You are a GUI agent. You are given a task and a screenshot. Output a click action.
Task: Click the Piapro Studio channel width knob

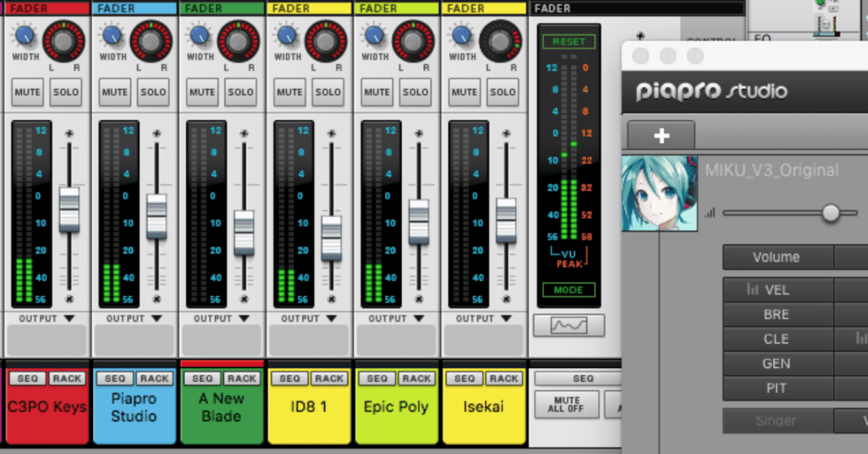[x=113, y=35]
